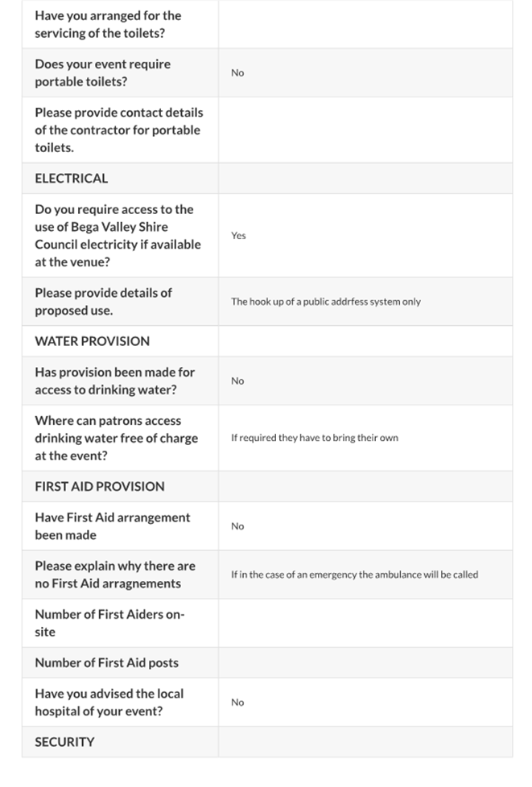Click the "No" answer for drinking water provision
Image resolution: width=532 pixels, height=787 pixels.
[x=237, y=381]
